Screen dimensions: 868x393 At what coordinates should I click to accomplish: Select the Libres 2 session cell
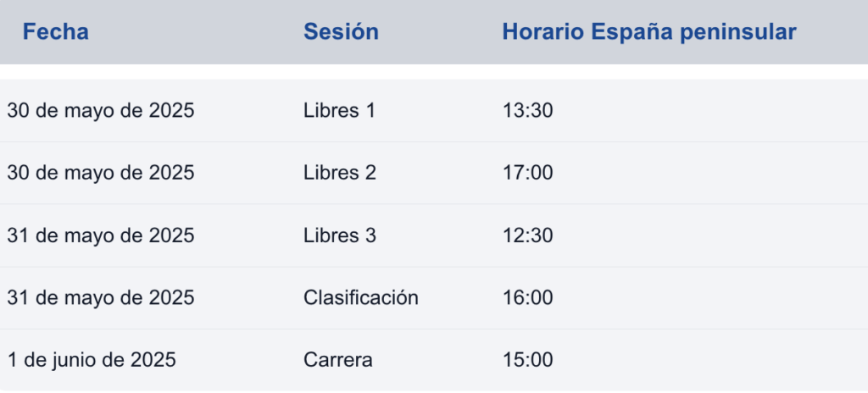(339, 173)
